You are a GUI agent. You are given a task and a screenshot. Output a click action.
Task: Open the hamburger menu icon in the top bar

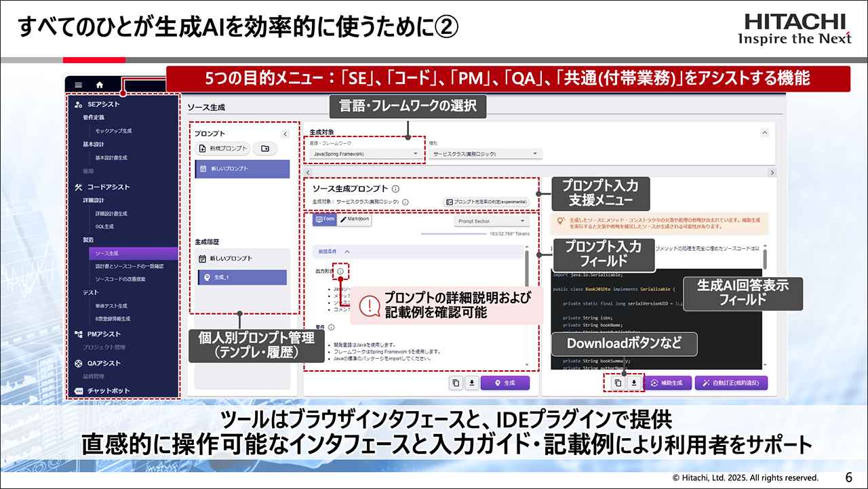point(79,85)
